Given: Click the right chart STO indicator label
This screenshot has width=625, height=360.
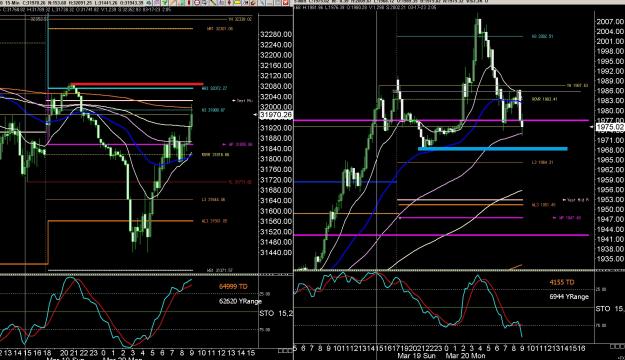Looking at the screenshot, I should coord(610,309).
